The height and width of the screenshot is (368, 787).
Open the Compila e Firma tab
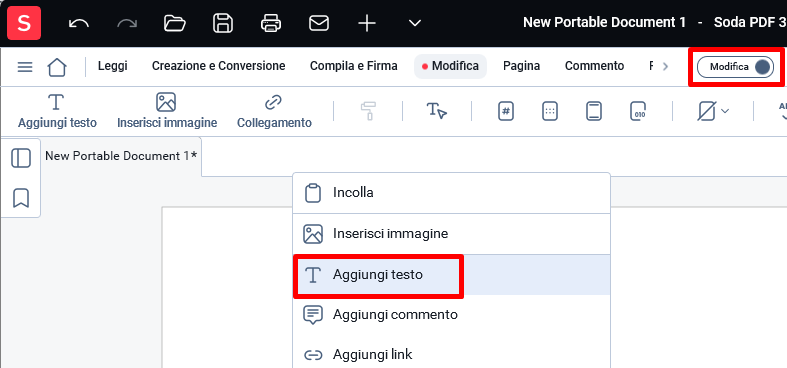point(353,66)
